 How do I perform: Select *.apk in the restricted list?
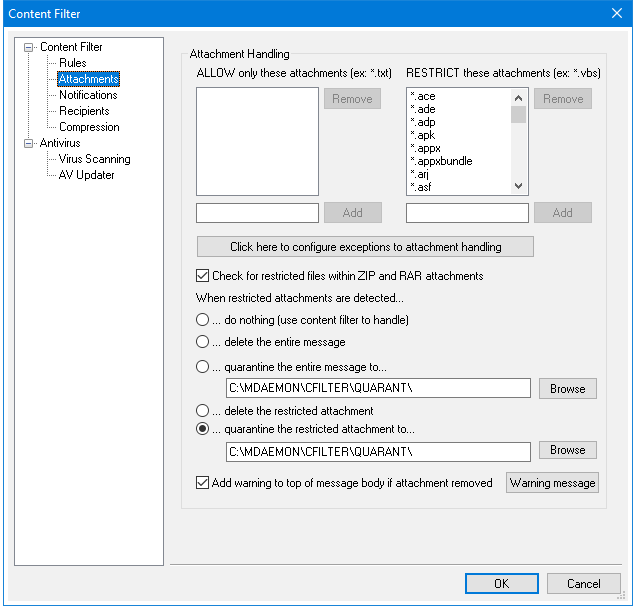pyautogui.click(x=424, y=135)
